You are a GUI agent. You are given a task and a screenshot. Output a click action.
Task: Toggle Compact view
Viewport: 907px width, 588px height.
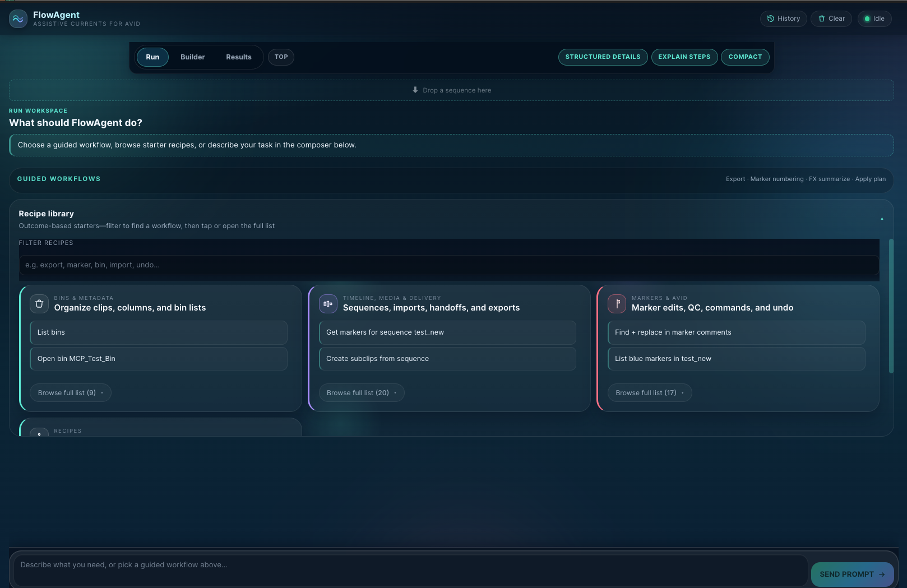point(745,57)
